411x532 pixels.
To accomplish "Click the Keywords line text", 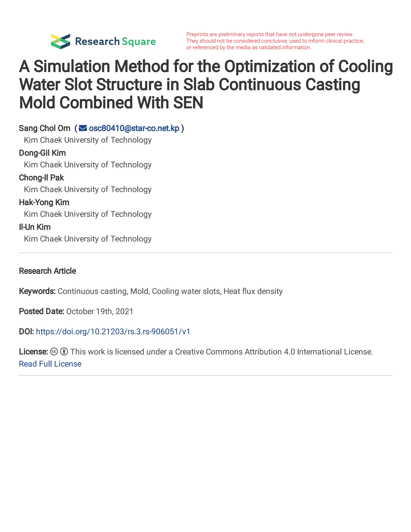I will pyautogui.click(x=151, y=291).
